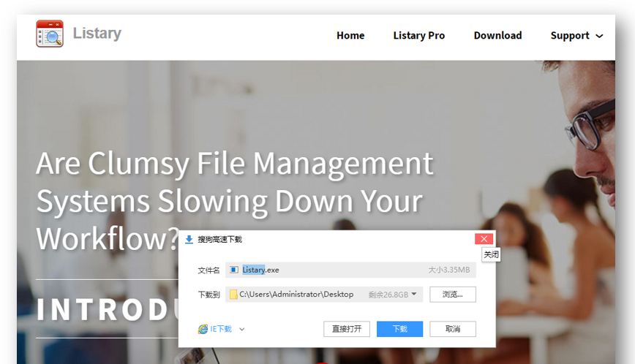
Task: Click the 搜狗高速下载 dialog title
Action: click(x=219, y=240)
